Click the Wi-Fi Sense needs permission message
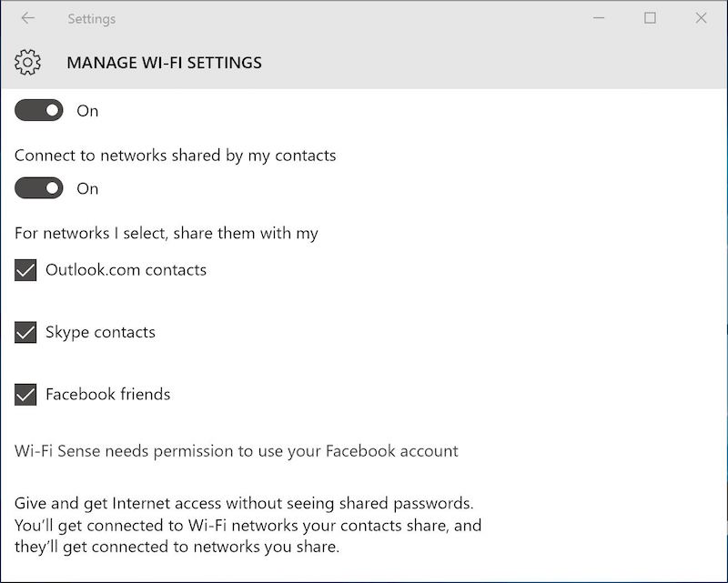The image size is (728, 583). click(x=237, y=451)
